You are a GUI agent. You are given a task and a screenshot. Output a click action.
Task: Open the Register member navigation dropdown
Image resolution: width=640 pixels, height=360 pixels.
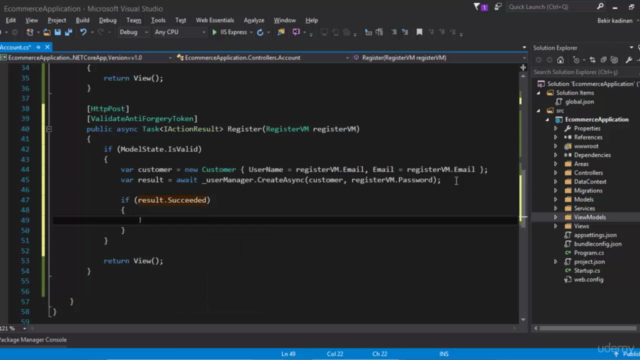524,58
